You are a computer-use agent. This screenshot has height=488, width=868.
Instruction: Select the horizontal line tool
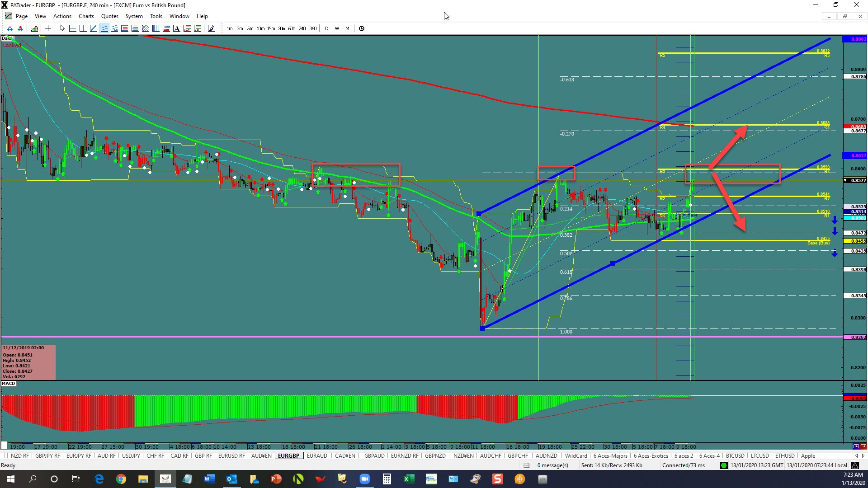point(72,28)
